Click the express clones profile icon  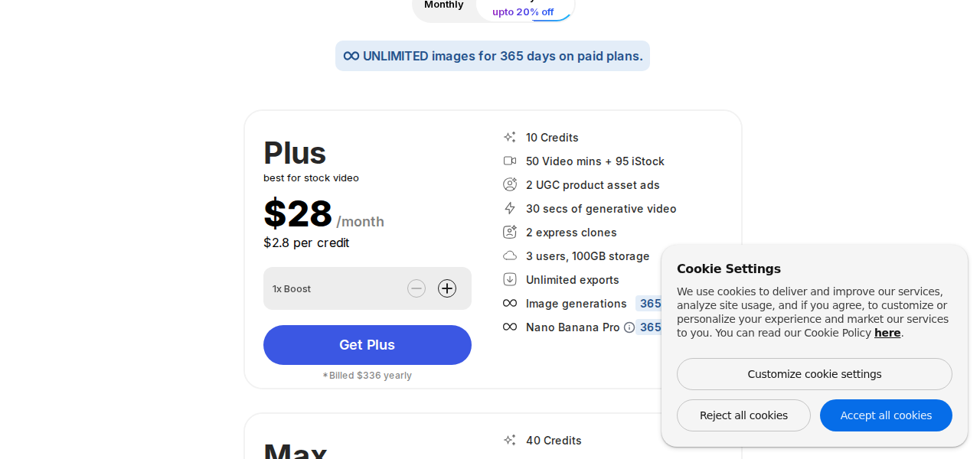509,232
